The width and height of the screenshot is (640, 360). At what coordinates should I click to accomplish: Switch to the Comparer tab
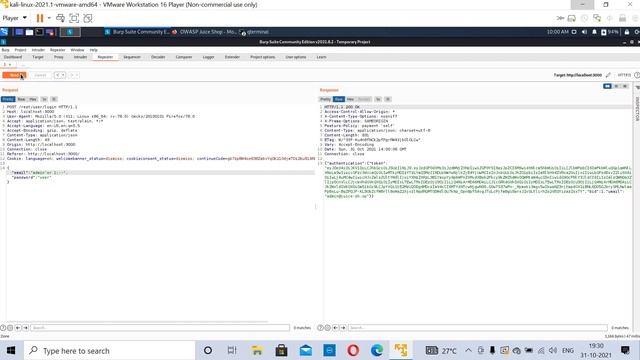[184, 57]
